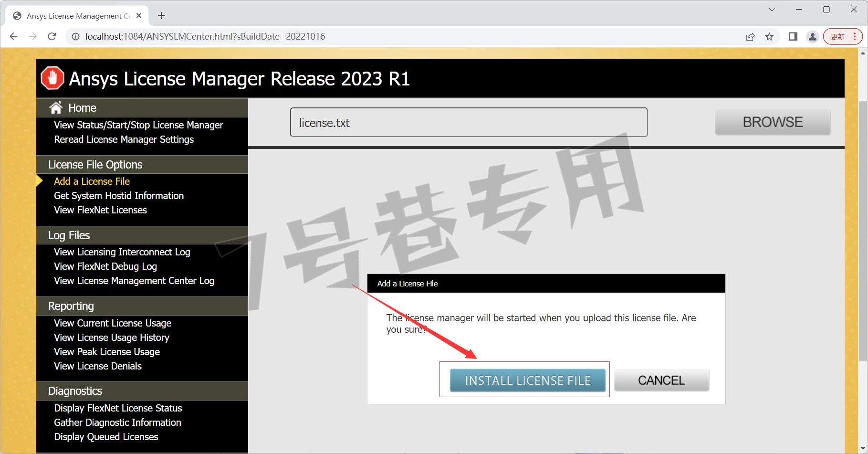
Task: Open Get System Hostid Information
Action: pos(119,196)
